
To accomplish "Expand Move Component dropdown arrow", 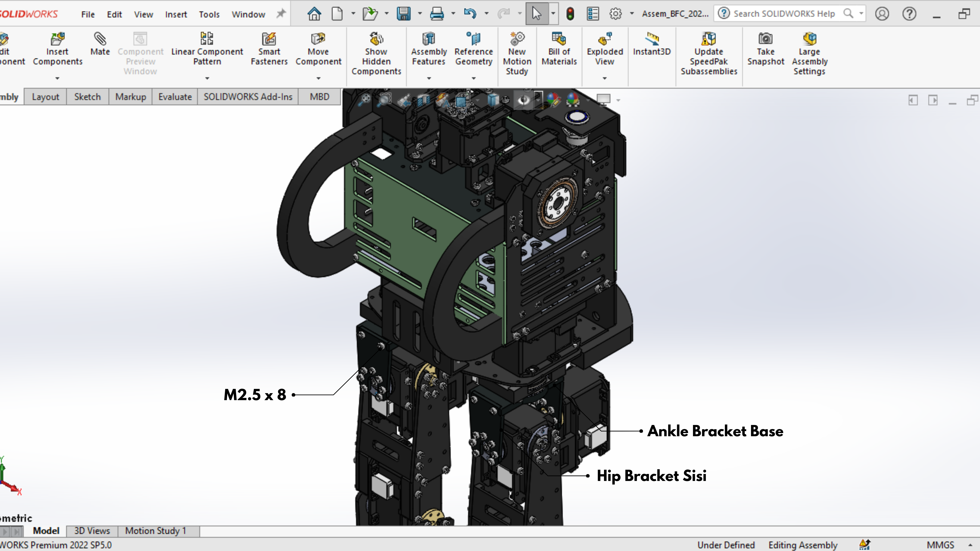I will tap(319, 78).
